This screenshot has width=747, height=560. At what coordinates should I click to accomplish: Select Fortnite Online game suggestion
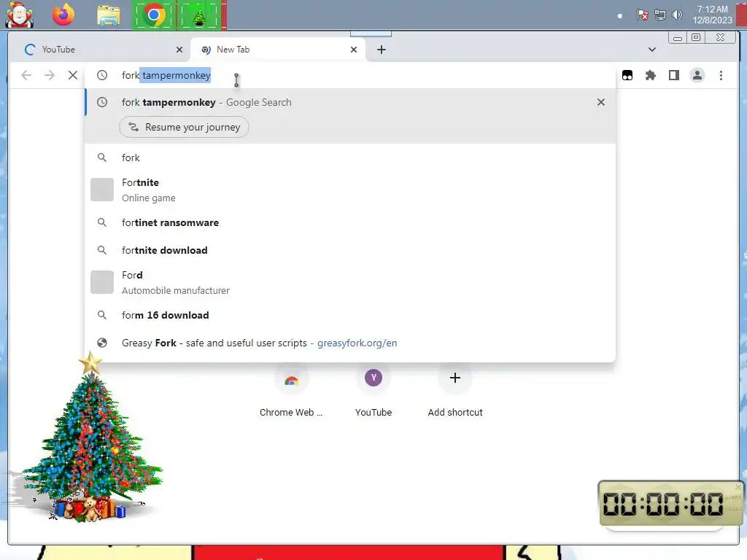coord(350,190)
